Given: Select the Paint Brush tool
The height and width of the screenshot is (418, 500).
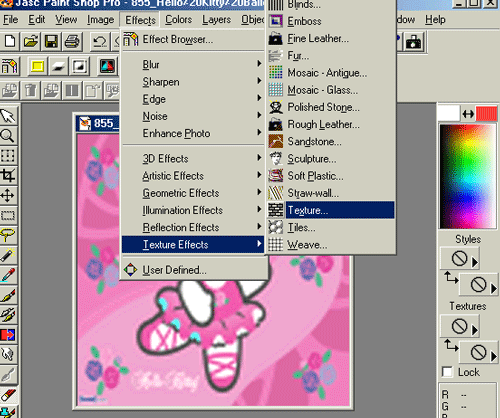Looking at the screenshot, I should [x=8, y=295].
